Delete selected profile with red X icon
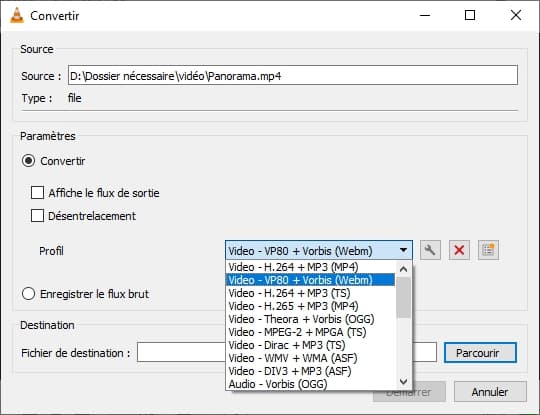This screenshot has width=540, height=415. click(459, 250)
